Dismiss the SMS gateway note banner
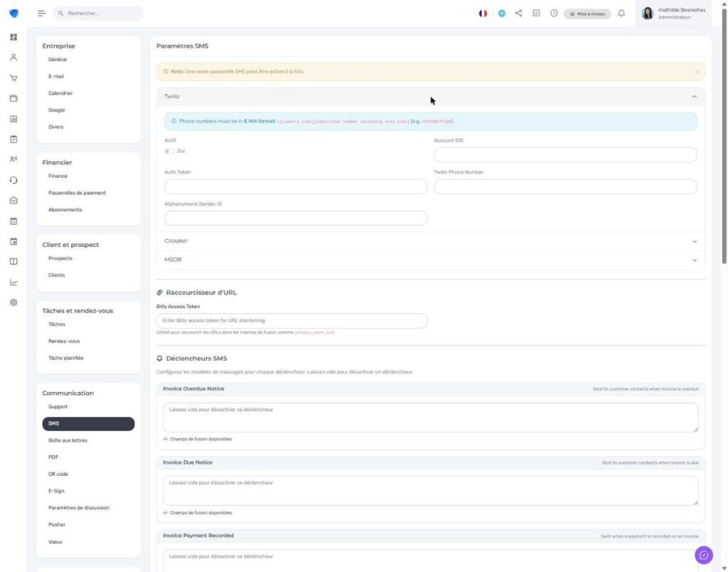 coord(697,72)
